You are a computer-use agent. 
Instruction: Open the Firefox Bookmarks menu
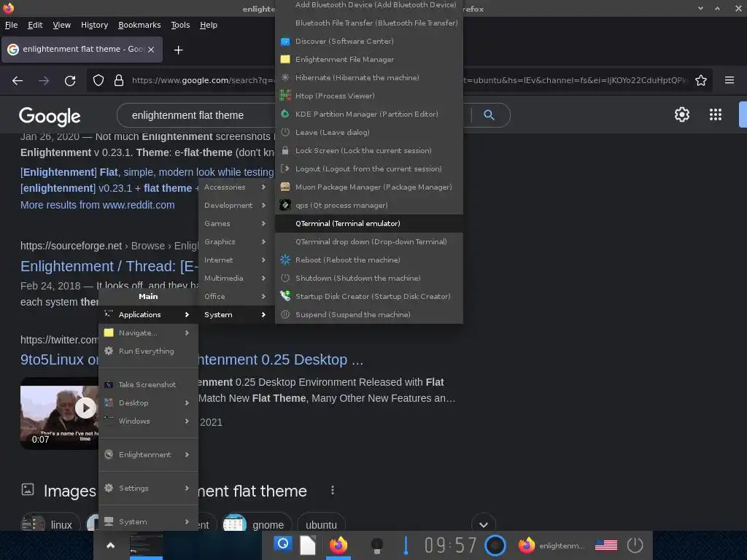pyautogui.click(x=139, y=25)
